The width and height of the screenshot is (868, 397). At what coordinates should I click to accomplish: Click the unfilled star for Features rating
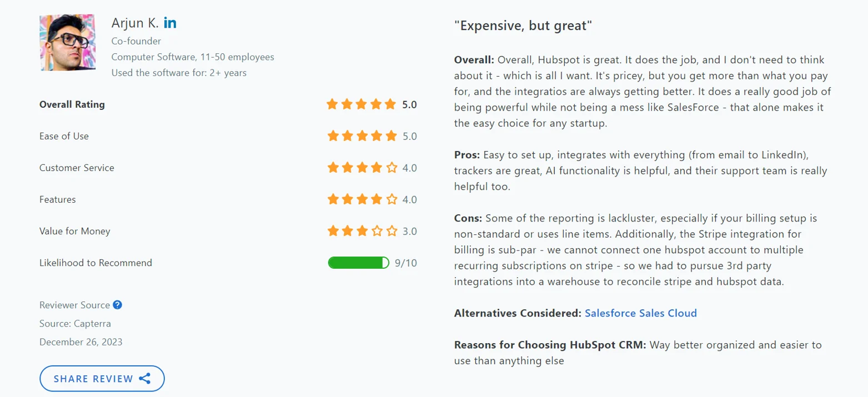[x=392, y=199]
